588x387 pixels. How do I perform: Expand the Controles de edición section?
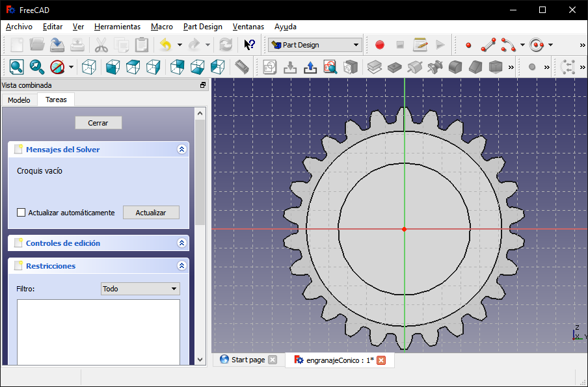(x=182, y=243)
